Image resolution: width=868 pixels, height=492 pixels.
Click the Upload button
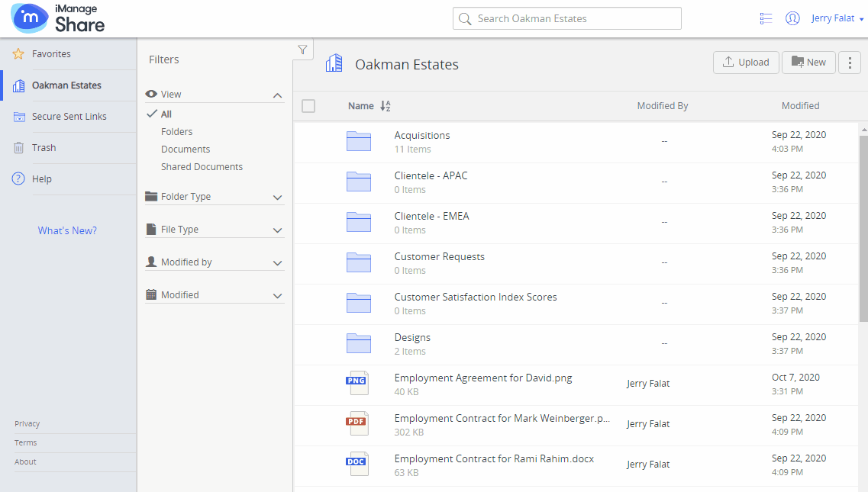(746, 63)
